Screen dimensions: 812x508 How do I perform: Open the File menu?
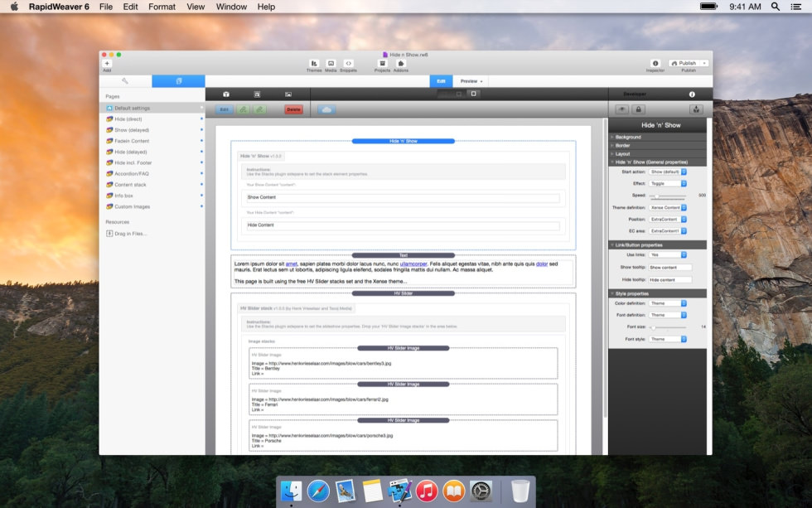tap(106, 7)
